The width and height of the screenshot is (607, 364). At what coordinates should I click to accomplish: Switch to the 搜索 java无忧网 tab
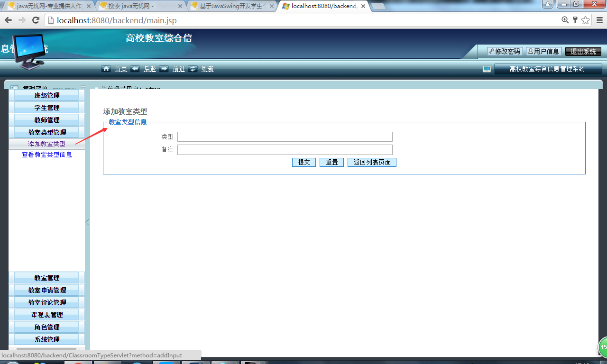[140, 6]
